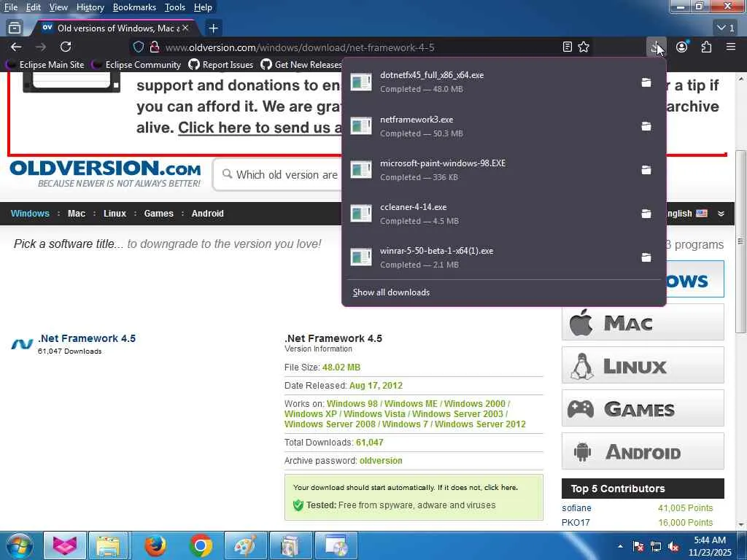Screen dimensions: 747x560
Task: Toggle reader view icon in address bar
Action: 567,47
